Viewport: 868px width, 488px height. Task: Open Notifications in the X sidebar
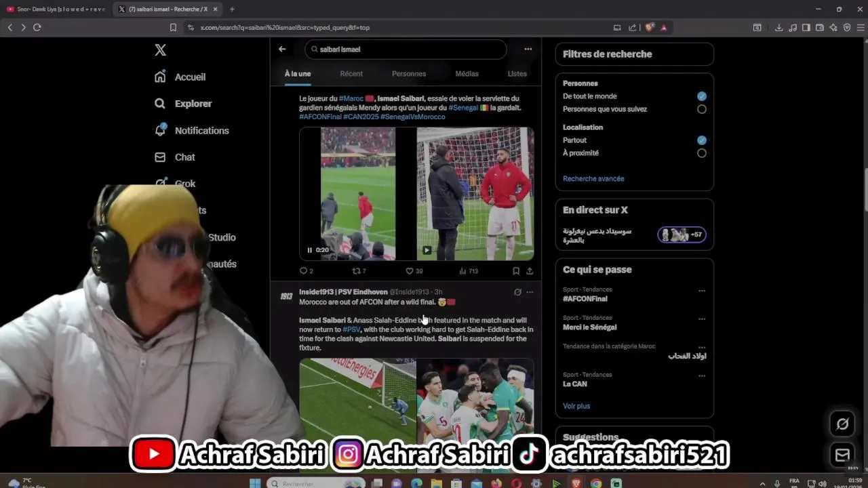click(192, 130)
